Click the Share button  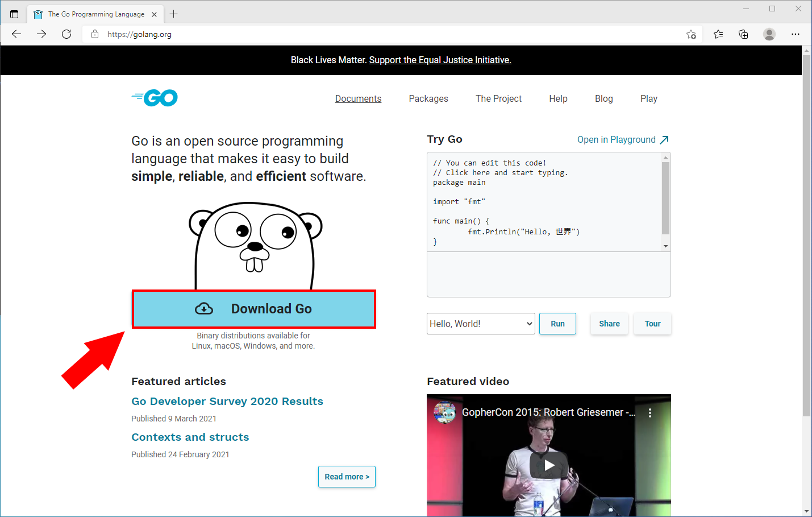[x=609, y=324]
